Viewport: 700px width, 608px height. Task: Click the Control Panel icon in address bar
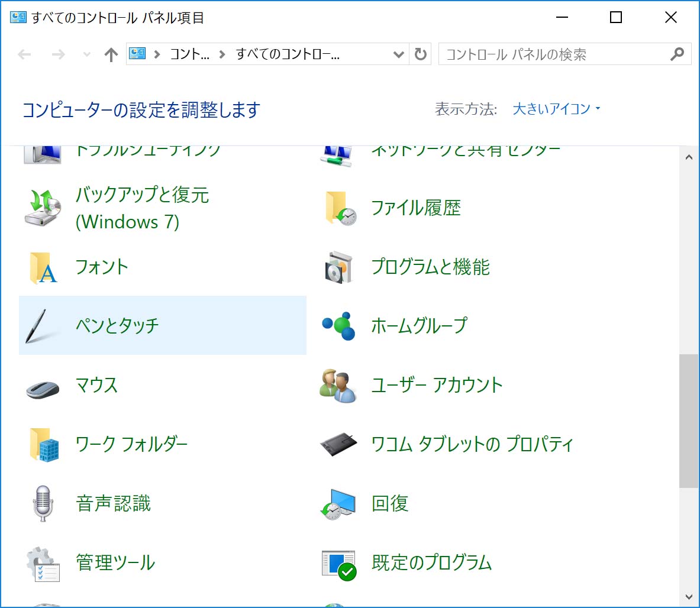tap(137, 54)
